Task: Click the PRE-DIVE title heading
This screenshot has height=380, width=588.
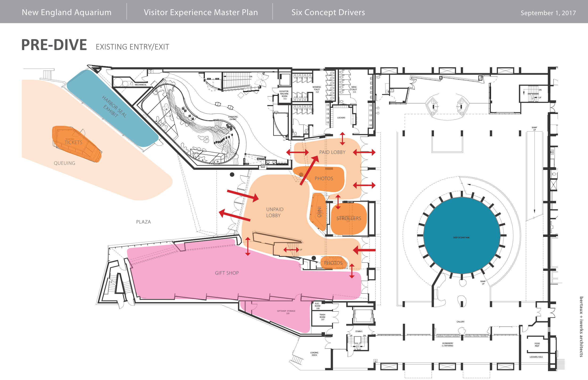Action: (54, 45)
